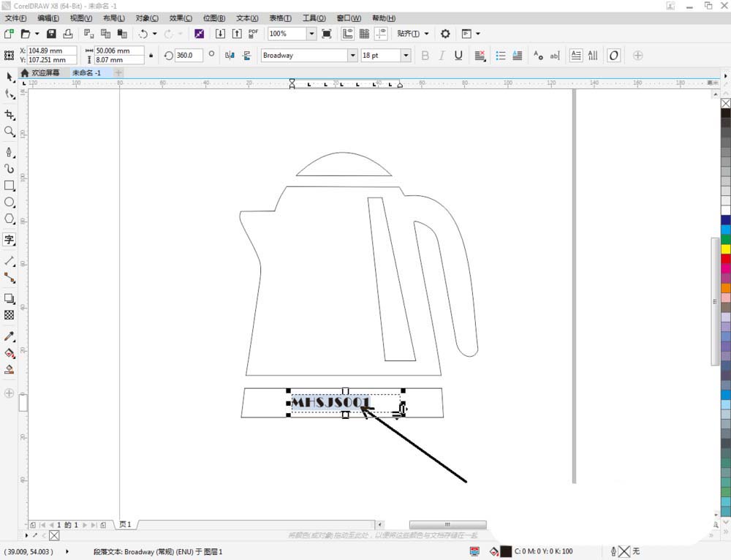Viewport: 731px width, 560px height.
Task: Toggle show guidelines button
Action: tap(381, 34)
